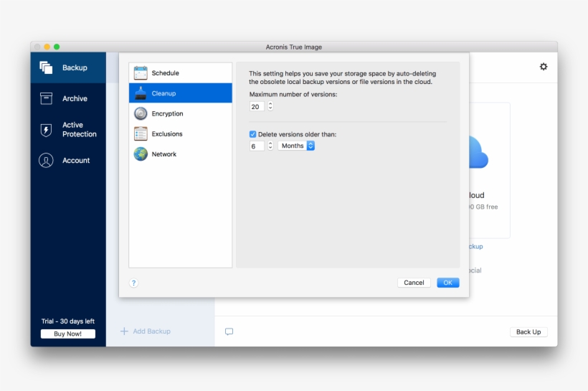Click Add Backup label
Image resolution: width=588 pixels, height=391 pixels.
pos(151,331)
